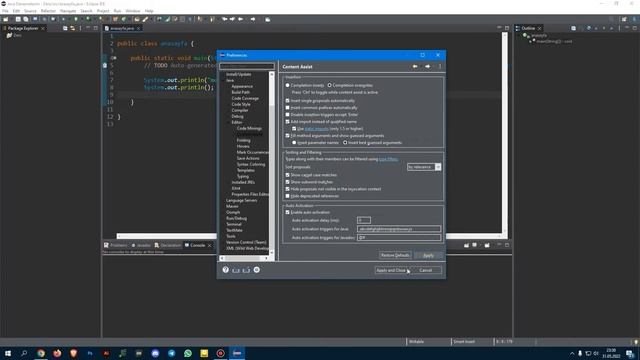Click the Auto activation delay field
This screenshot has height=360, width=640.
(364, 220)
